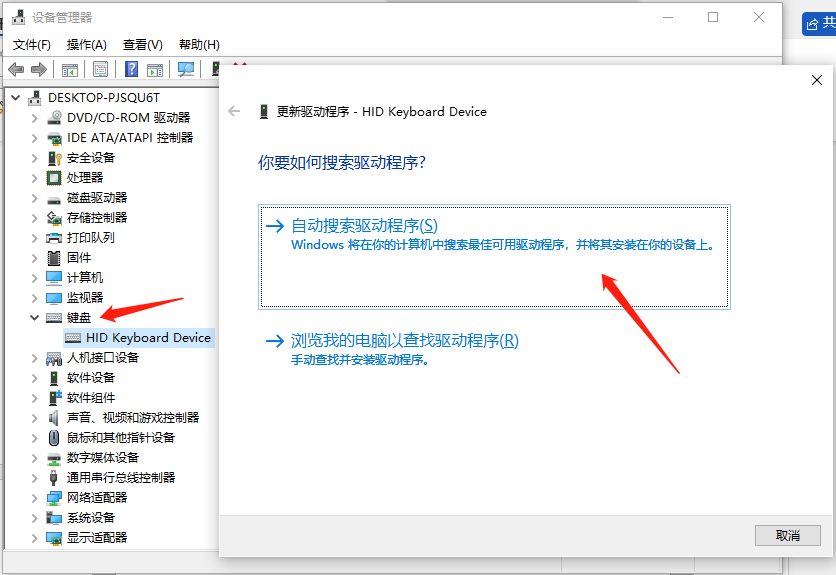Viewport: 836px width, 575px height.
Task: Click the network adapters (网络适配器) icon
Action: (54, 498)
